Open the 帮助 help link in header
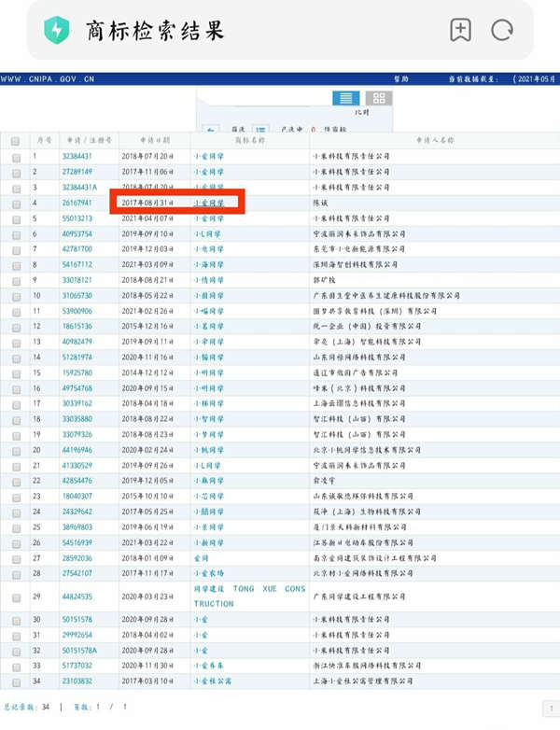The image size is (560, 730). 400,79
